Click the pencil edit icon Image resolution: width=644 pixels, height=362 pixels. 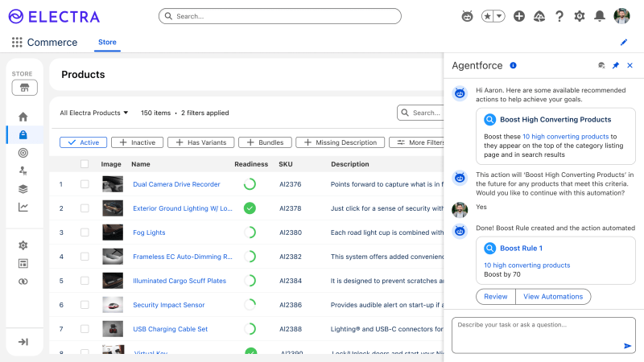(624, 43)
